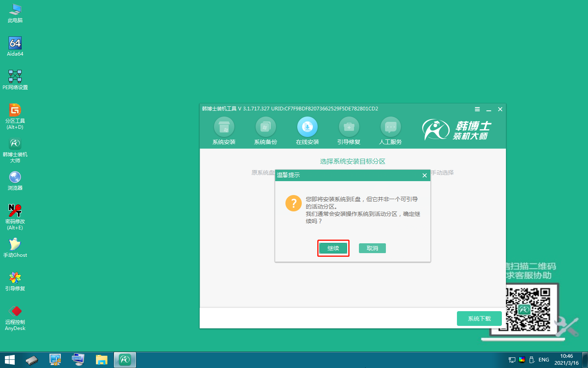Click the Windows Start button
This screenshot has width=588, height=368.
(9, 360)
